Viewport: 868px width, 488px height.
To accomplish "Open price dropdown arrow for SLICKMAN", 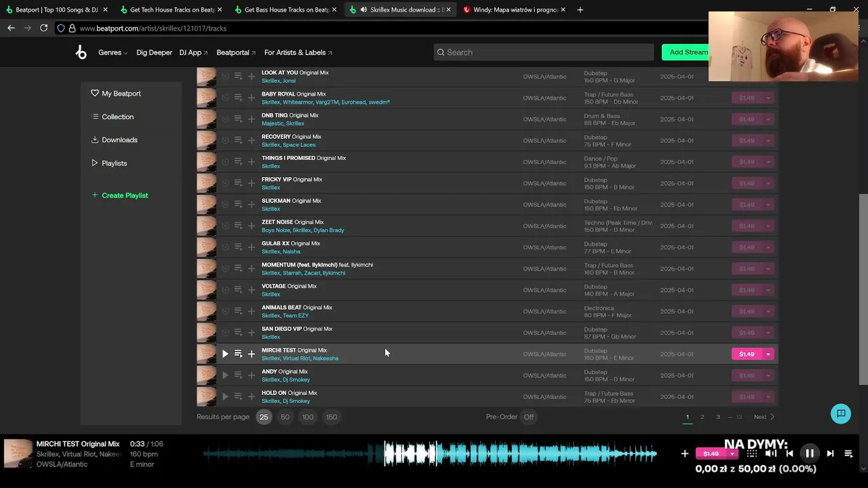I will click(x=768, y=204).
